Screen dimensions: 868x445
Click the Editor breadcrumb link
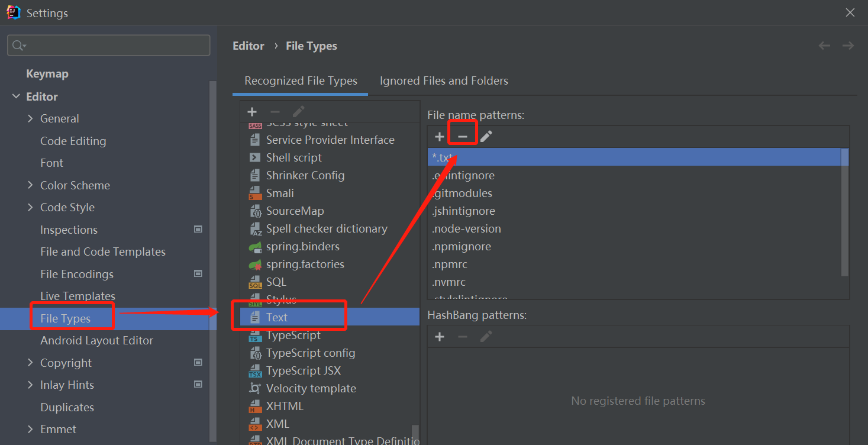pos(249,46)
